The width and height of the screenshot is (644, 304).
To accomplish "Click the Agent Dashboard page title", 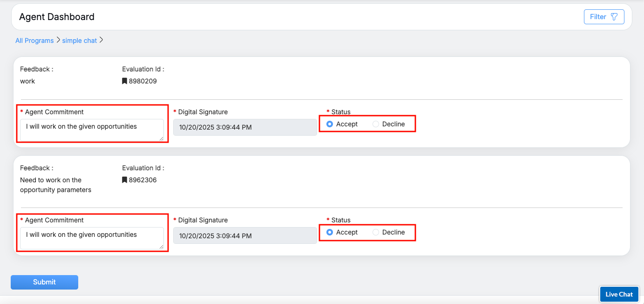I will coord(57,17).
